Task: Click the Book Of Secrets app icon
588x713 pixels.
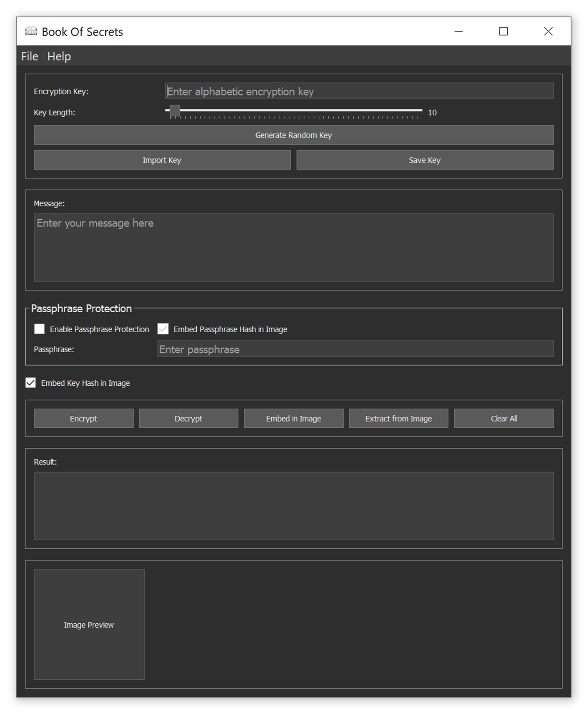Action: coord(31,31)
